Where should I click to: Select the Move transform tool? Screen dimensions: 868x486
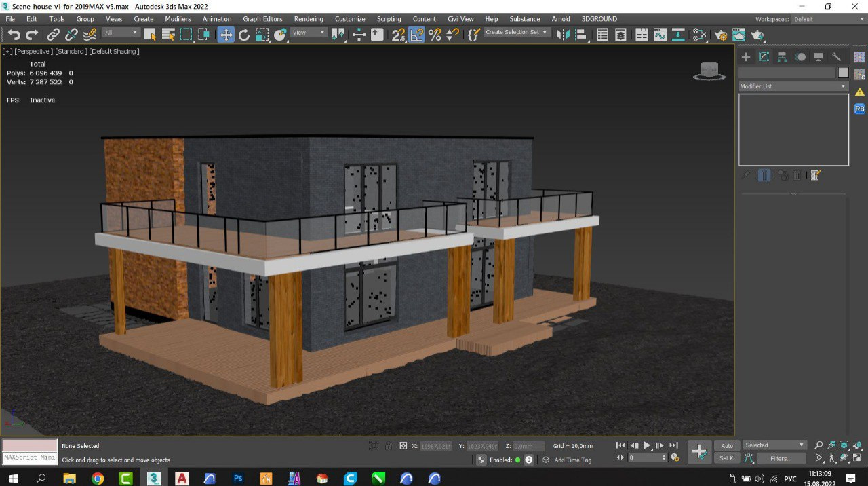(226, 35)
